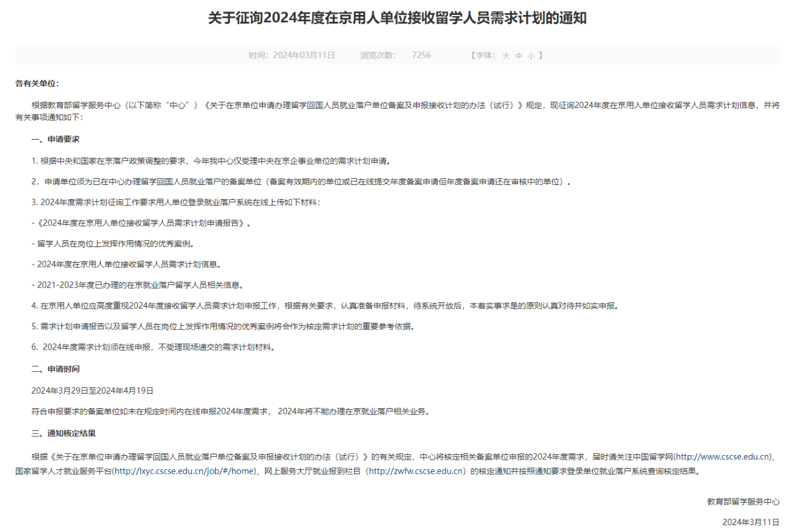Open the 网上服务大厅 link zwfw.cscse.edu.cn
Image resolution: width=795 pixels, height=532 pixels.
click(416, 471)
